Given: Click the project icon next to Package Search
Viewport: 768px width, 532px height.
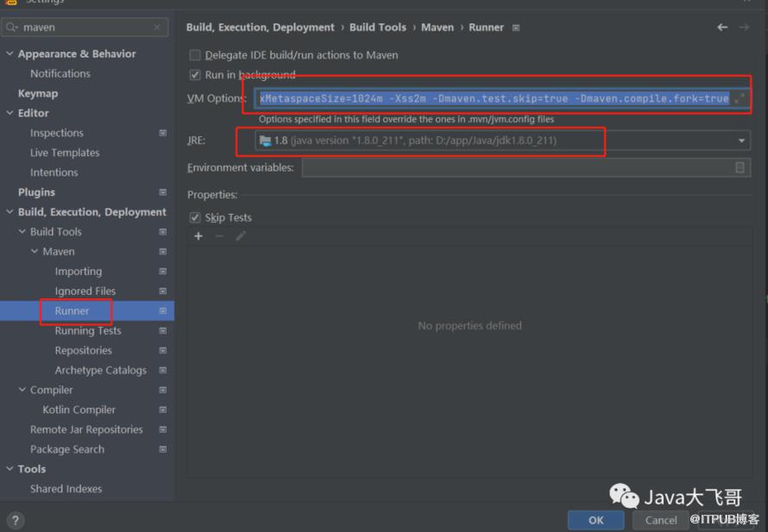Looking at the screenshot, I should [x=162, y=449].
